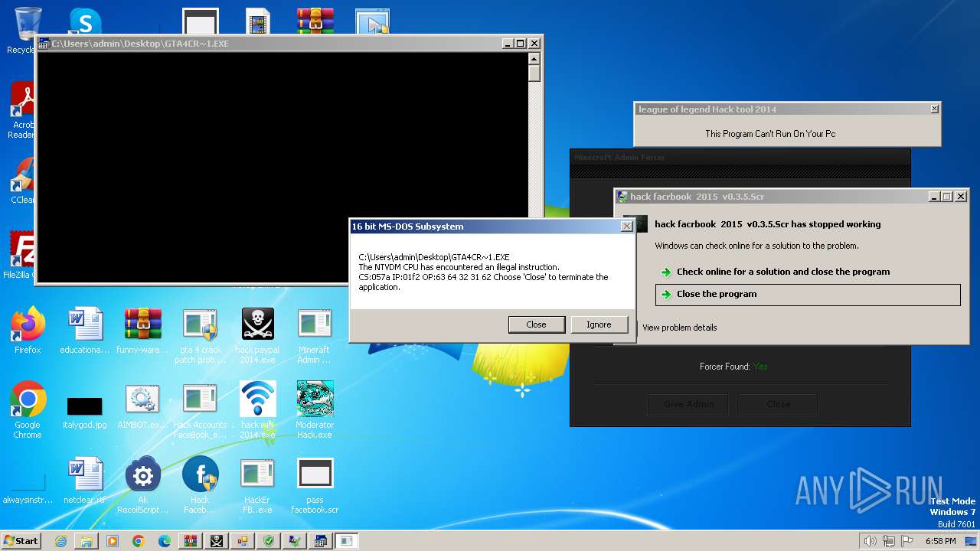This screenshot has height=551, width=980.
Task: Open the educationa... Word document icon
Action: [85, 331]
